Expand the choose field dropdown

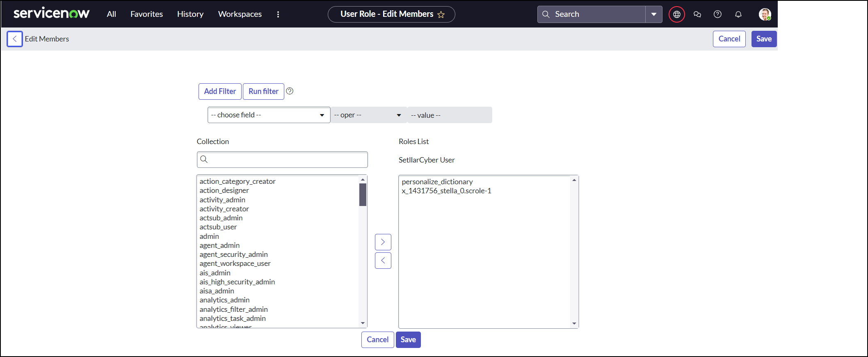click(269, 115)
